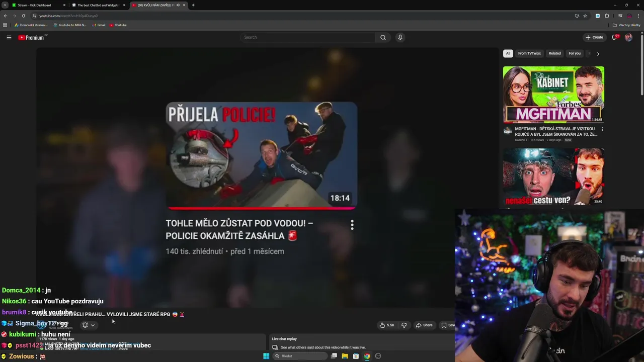This screenshot has width=644, height=362.
Task: Close the Kick Dashboard tab
Action: [x=64, y=5]
